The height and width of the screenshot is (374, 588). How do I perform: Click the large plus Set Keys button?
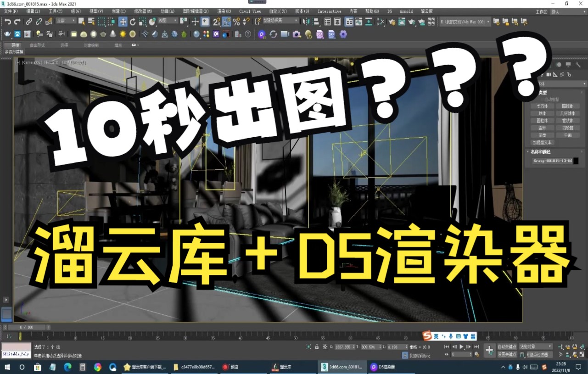(489, 350)
